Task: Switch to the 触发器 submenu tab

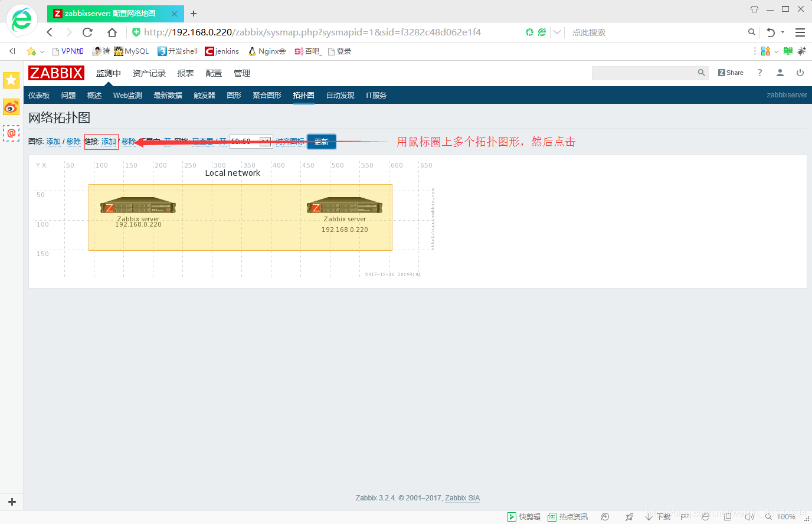Action: (x=205, y=95)
